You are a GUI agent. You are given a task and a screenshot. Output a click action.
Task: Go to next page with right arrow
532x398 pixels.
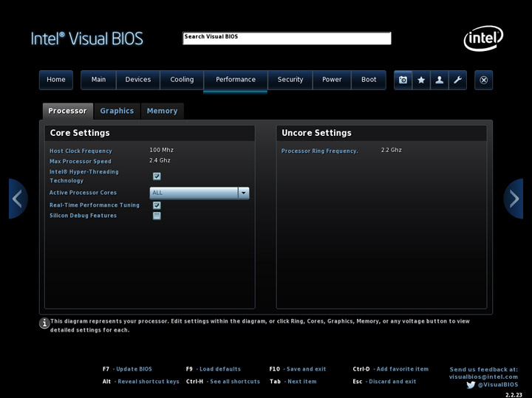point(514,199)
